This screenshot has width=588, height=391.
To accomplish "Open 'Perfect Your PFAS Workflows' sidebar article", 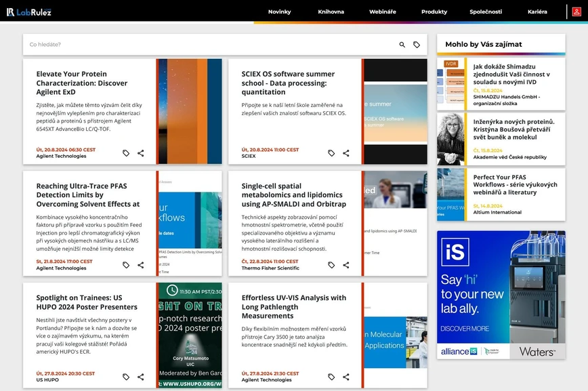I will [515, 184].
